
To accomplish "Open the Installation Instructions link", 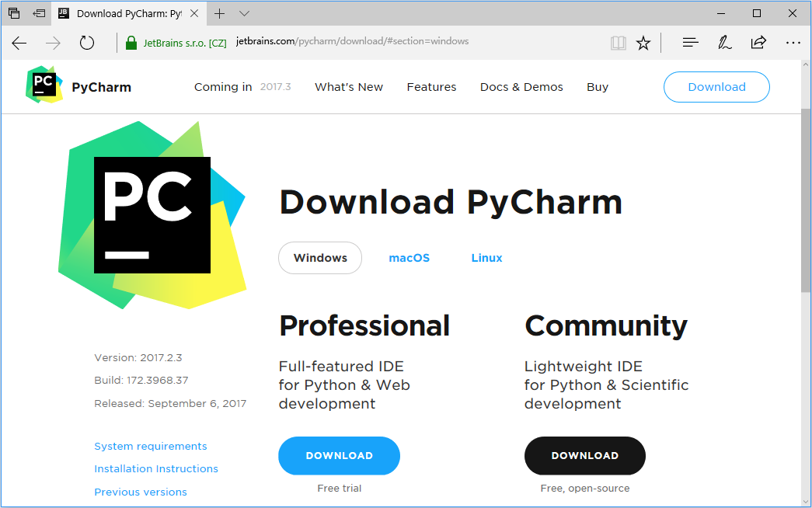I will (x=156, y=468).
